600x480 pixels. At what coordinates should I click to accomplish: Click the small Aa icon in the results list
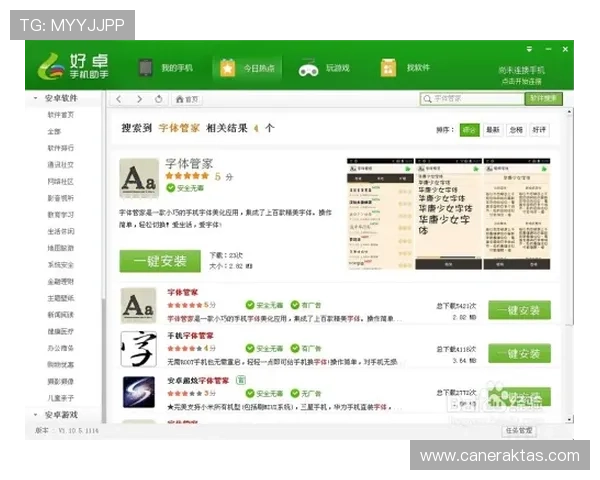(139, 306)
